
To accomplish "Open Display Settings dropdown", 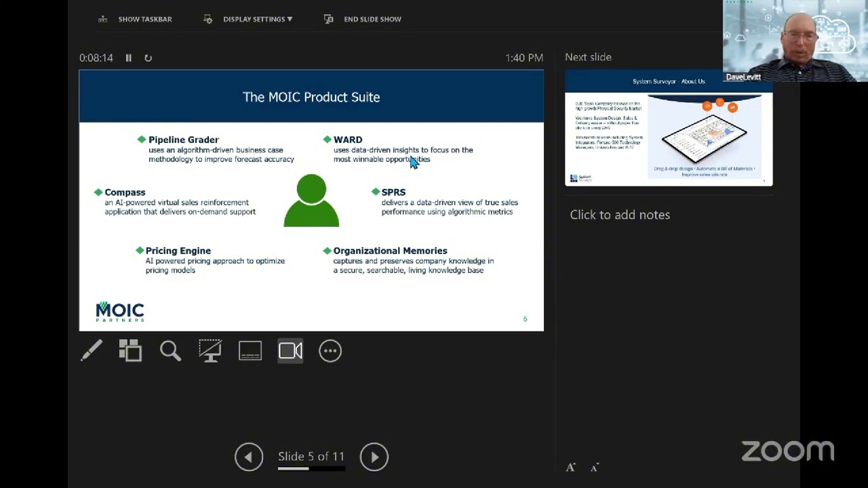I will [249, 19].
